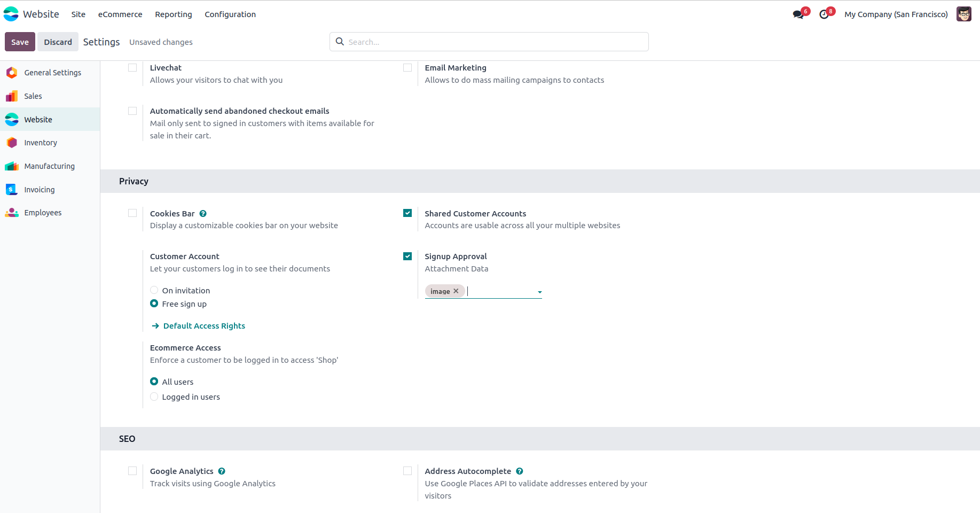Enable the Cookies Bar checkbox
This screenshot has height=513, width=980.
coord(132,213)
